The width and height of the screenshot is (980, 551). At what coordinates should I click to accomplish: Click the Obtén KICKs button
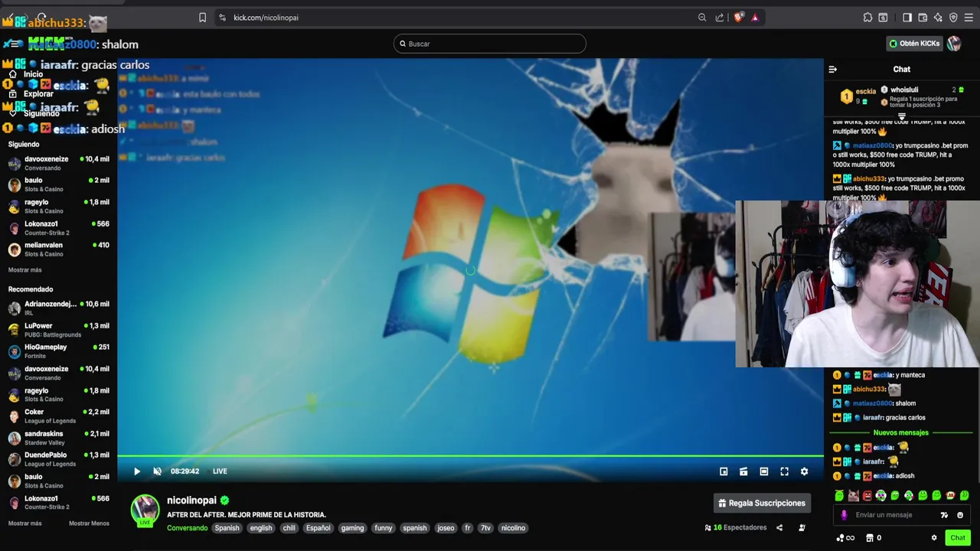[913, 44]
